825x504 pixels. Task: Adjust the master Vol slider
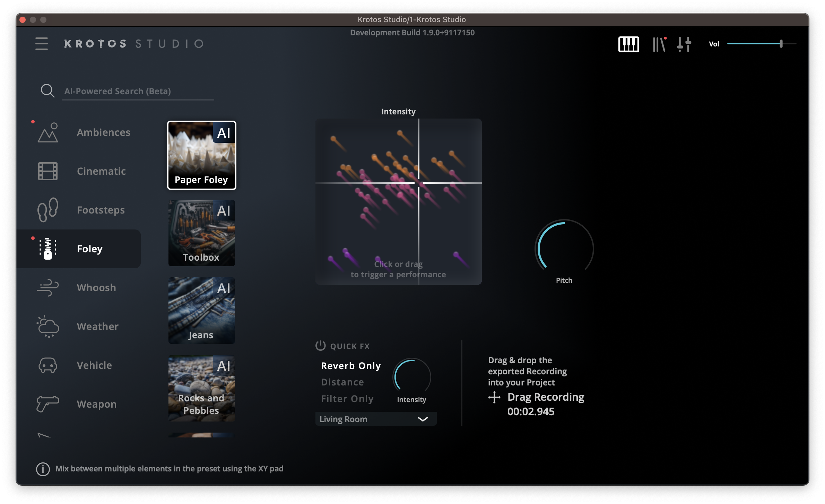(x=781, y=44)
